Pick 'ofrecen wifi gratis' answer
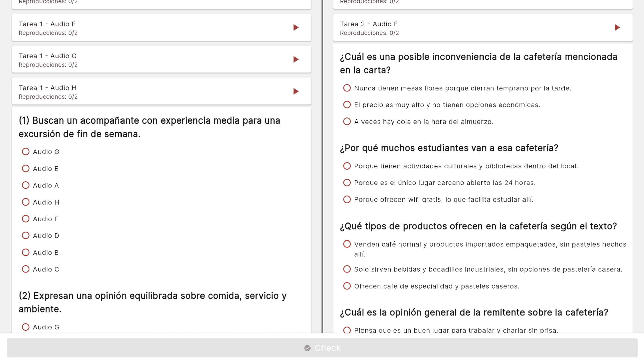The width and height of the screenshot is (644, 362). tap(347, 199)
